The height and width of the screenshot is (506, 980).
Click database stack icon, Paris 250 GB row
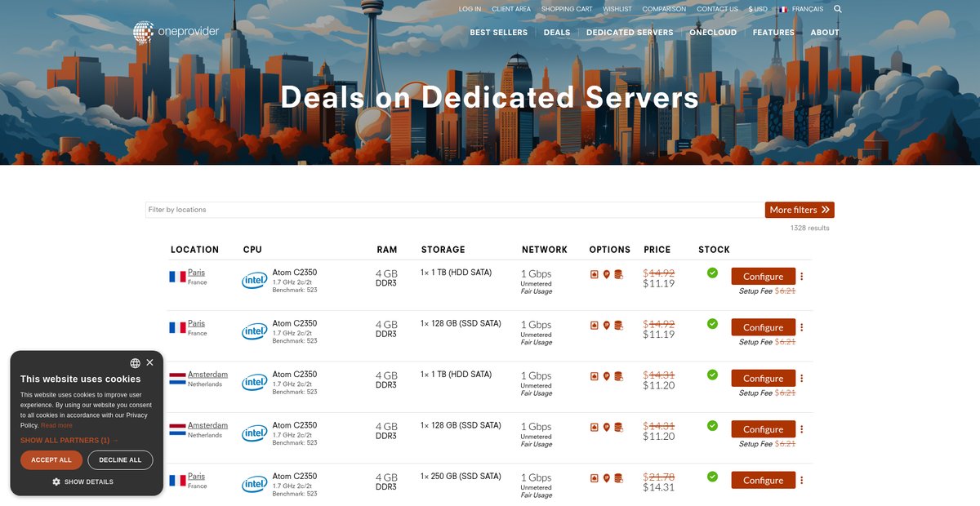pos(619,478)
